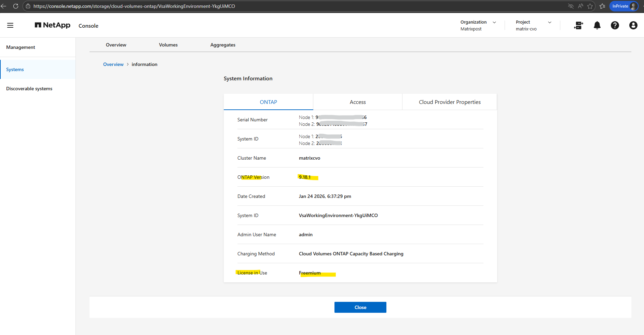644x335 pixels.
Task: Open the user account profile icon
Action: [633, 25]
